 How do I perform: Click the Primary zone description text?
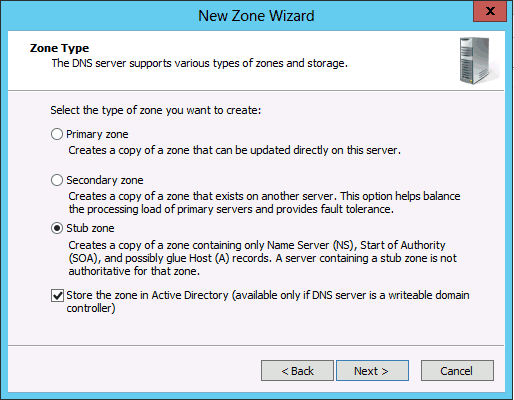234,150
